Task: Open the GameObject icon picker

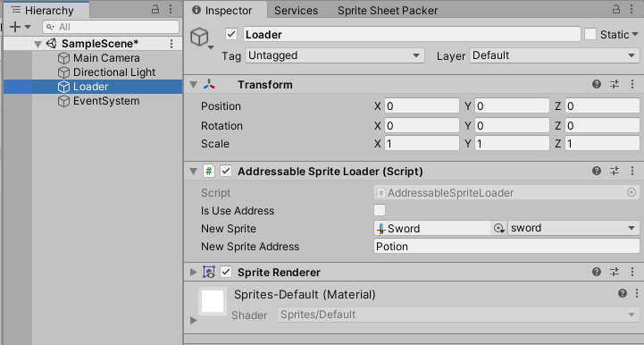Action: [x=201, y=38]
